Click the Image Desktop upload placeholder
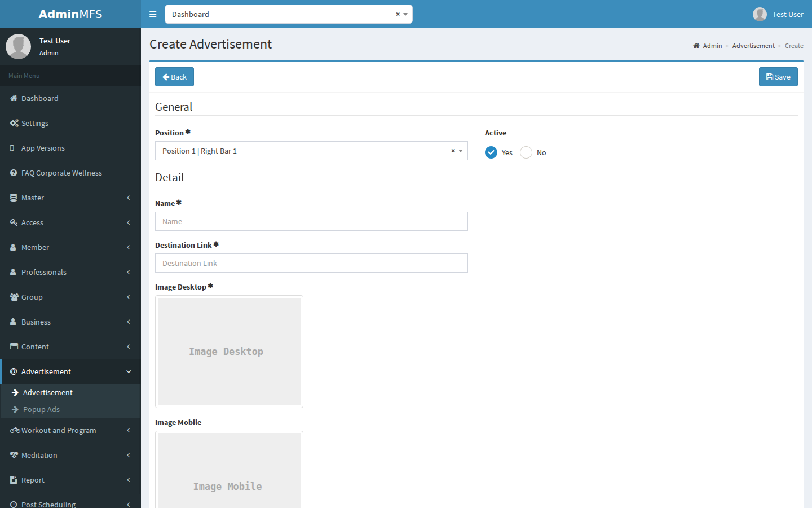812x508 pixels. tap(229, 352)
